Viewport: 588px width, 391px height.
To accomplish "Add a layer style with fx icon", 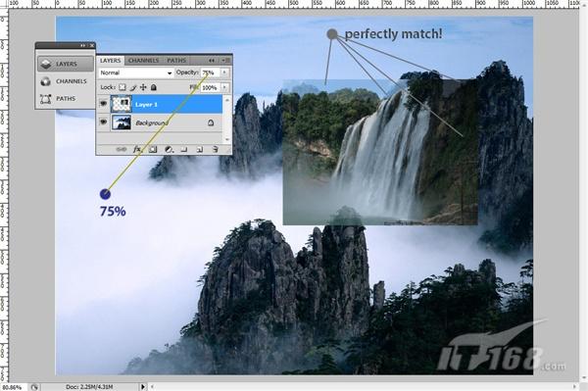I will (x=137, y=150).
